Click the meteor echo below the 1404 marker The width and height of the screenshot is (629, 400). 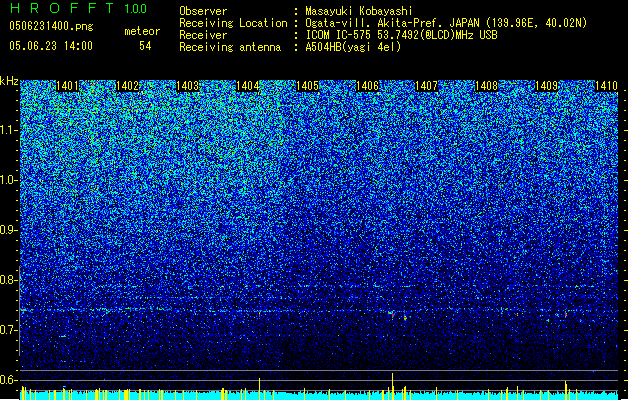pos(260,314)
